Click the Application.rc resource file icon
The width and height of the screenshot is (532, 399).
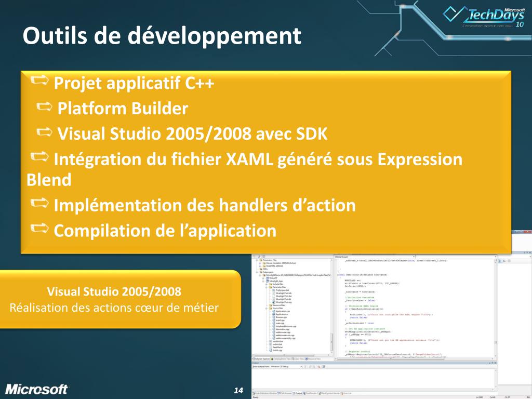(x=274, y=314)
